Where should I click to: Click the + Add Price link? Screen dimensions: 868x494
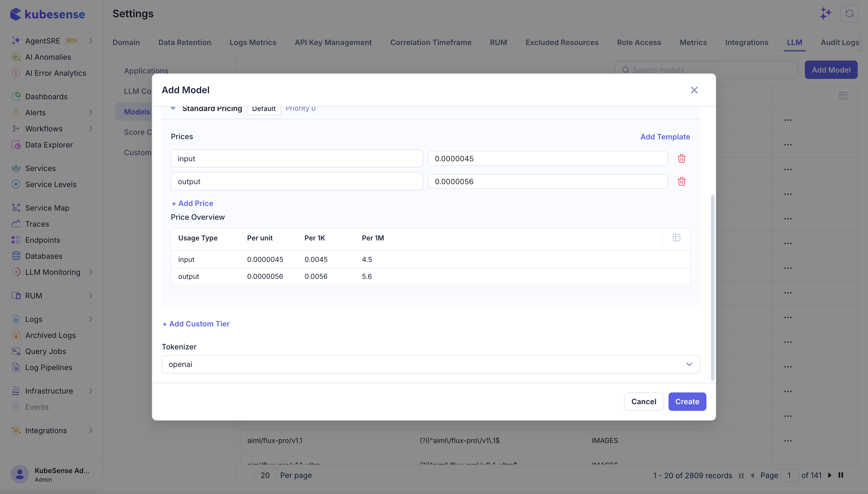coord(192,203)
